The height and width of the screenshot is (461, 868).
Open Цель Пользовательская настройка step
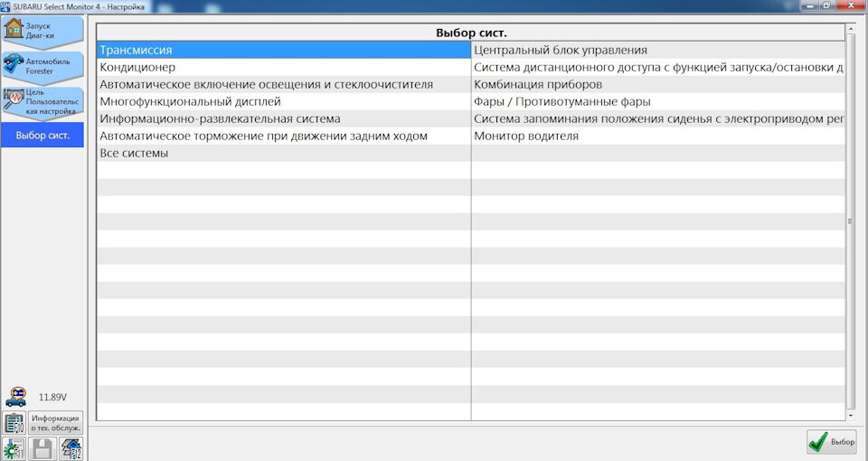[42, 102]
